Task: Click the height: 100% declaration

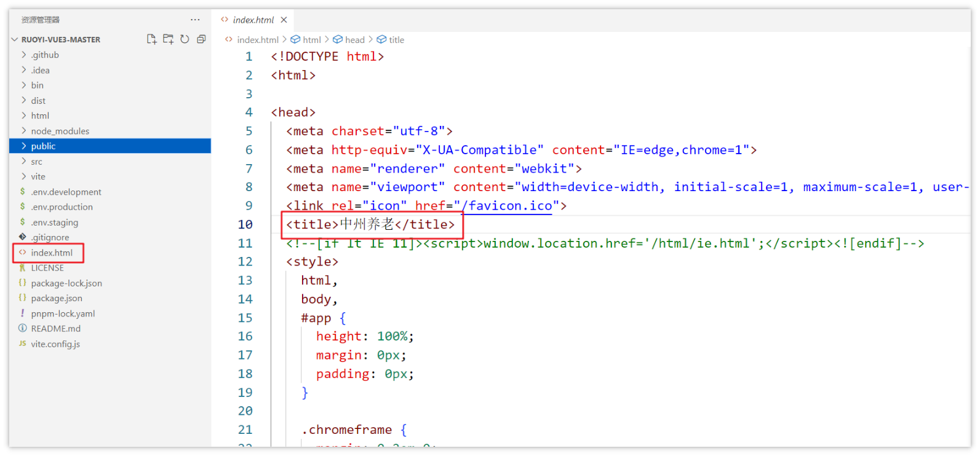Action: point(365,336)
